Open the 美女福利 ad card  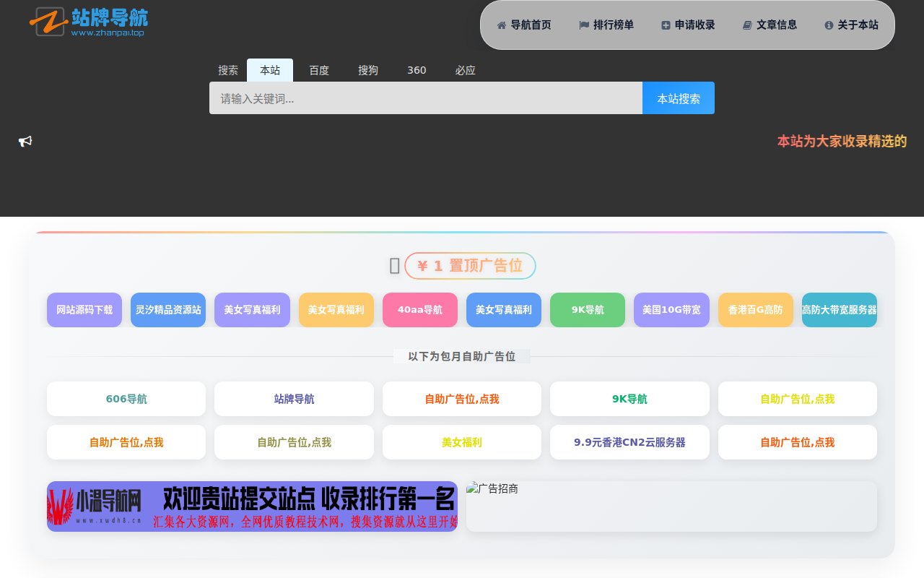(x=462, y=442)
